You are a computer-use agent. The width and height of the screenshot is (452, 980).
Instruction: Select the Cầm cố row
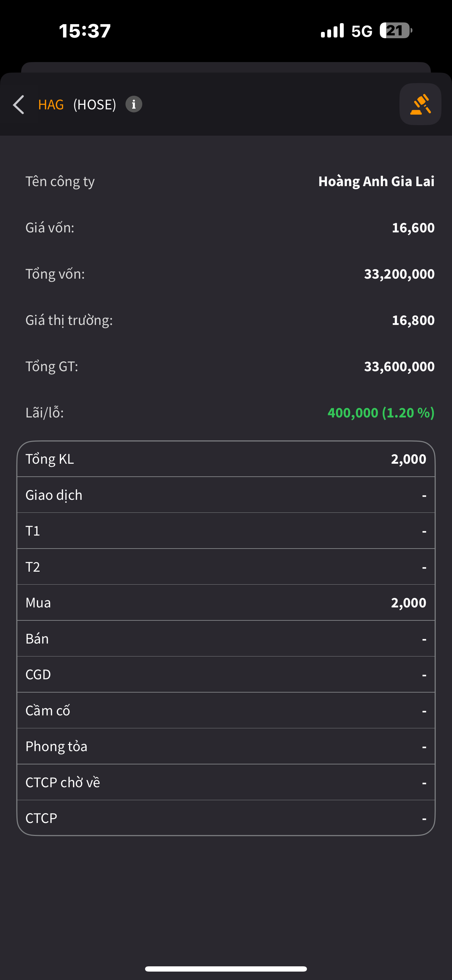[226, 710]
